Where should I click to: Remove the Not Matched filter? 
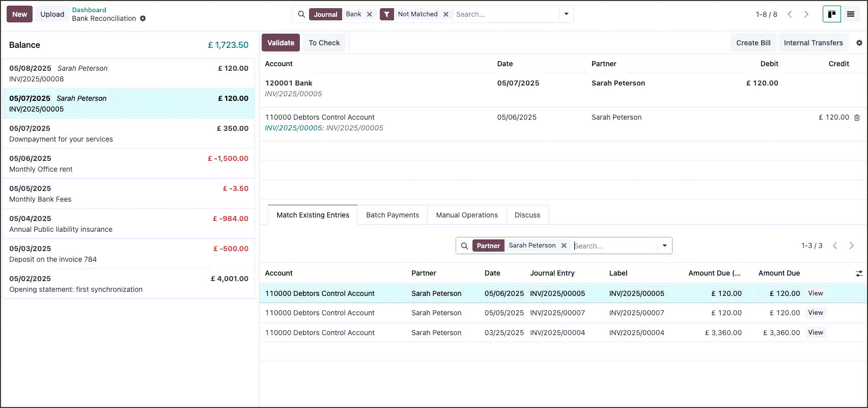tap(446, 14)
